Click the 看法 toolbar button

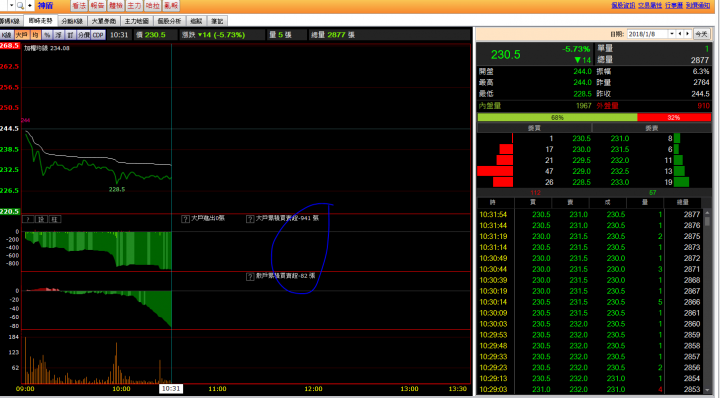tap(79, 6)
